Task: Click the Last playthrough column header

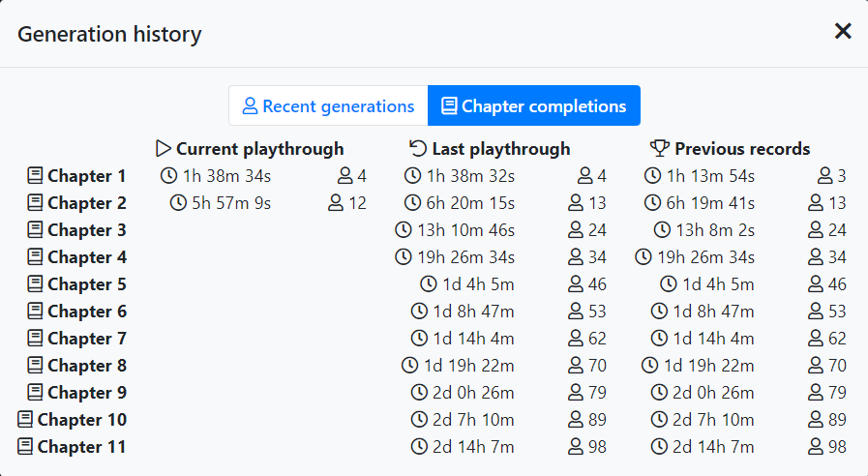Action: tap(490, 148)
